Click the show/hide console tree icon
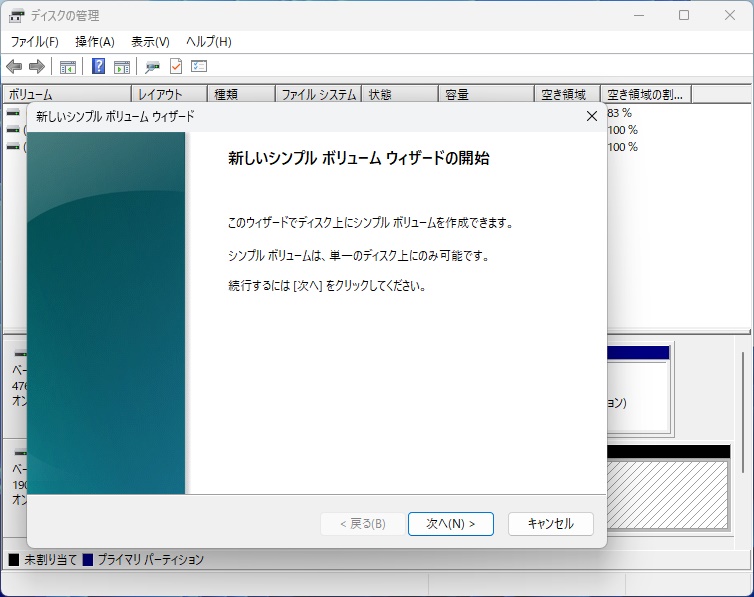 [68, 67]
